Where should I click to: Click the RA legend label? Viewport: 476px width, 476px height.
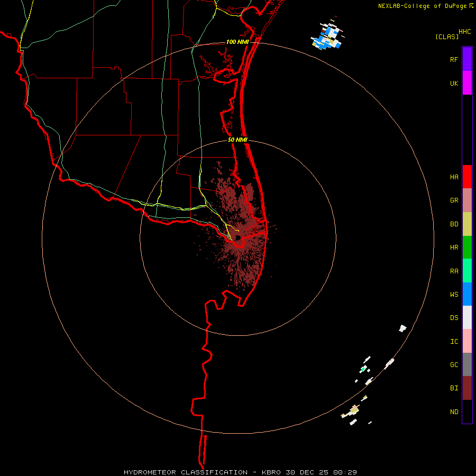[454, 271]
